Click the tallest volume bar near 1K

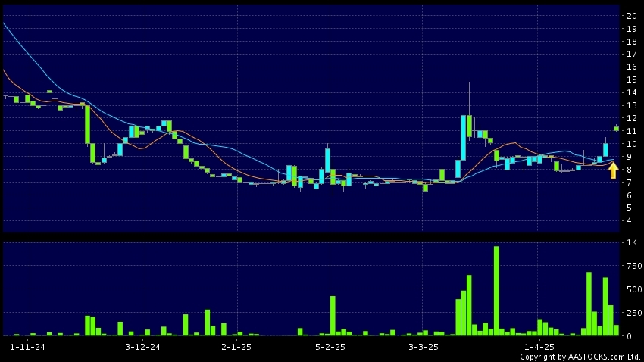[496, 291]
